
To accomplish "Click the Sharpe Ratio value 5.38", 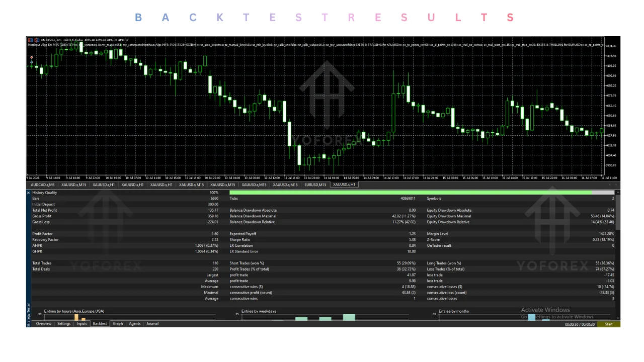I will [412, 240].
